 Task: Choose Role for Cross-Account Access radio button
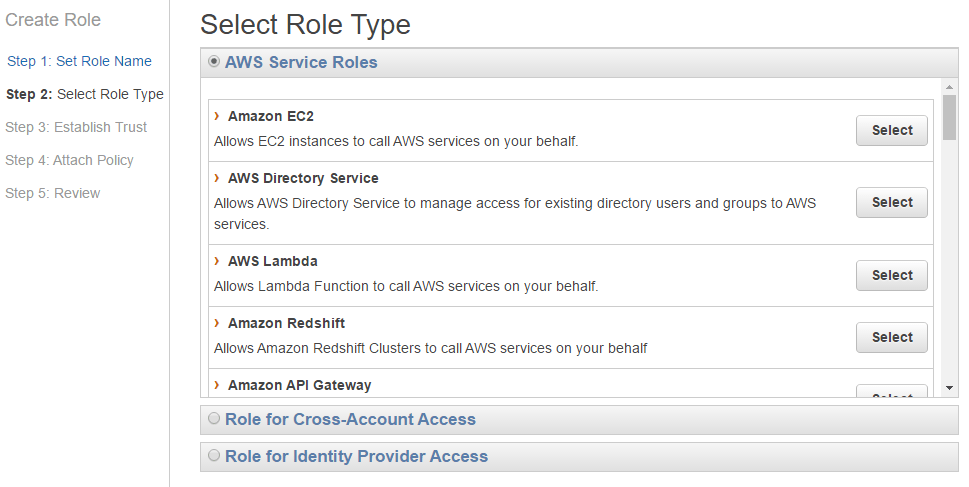[x=214, y=419]
